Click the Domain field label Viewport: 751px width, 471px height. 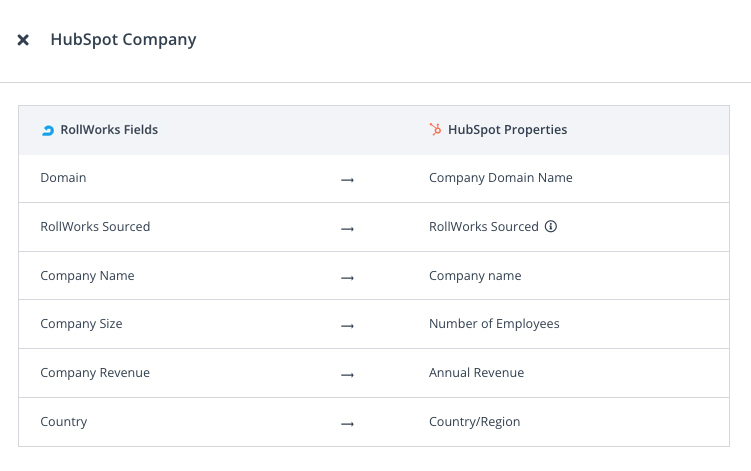pos(63,178)
